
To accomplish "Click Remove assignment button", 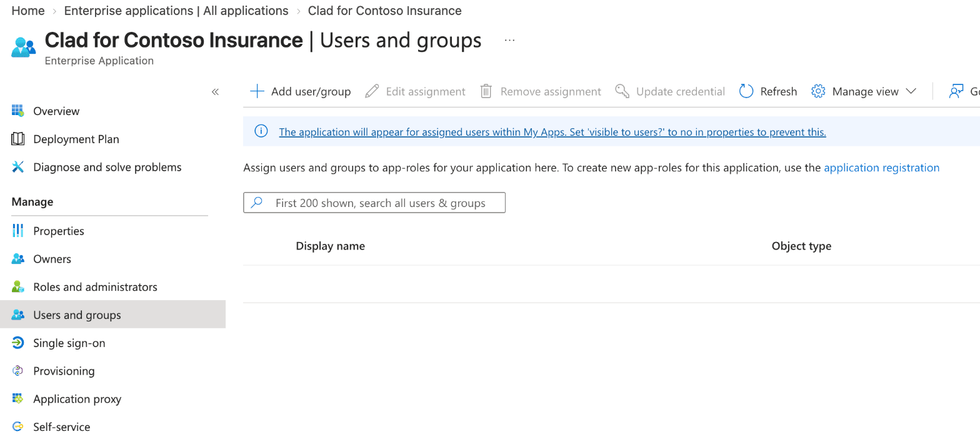I will point(540,91).
